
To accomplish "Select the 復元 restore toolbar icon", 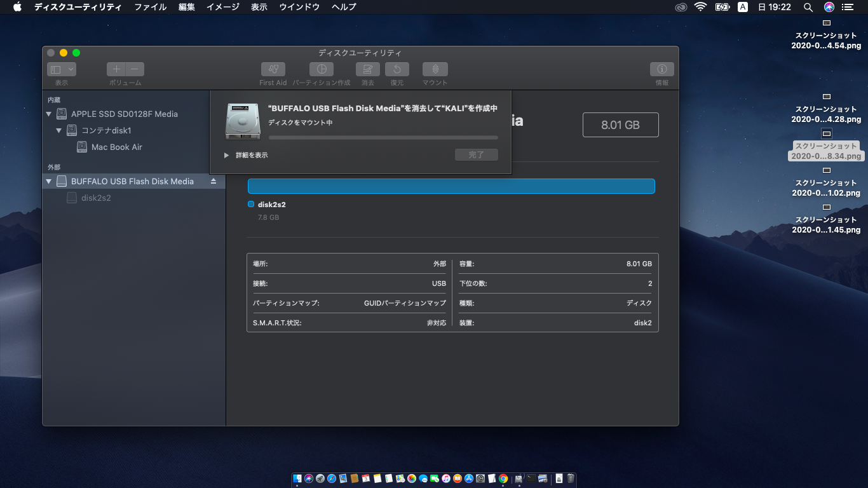I will point(397,69).
